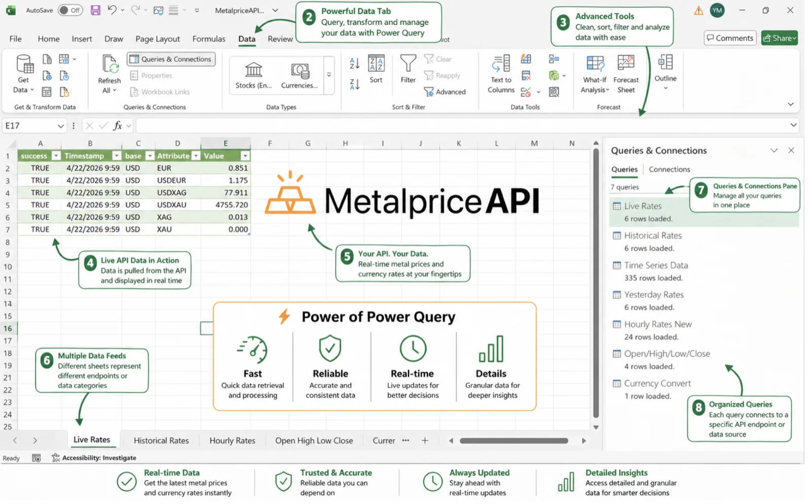Screen dimensions: 812x504
Task: Open the Value column filter dropdown
Action: [x=245, y=156]
